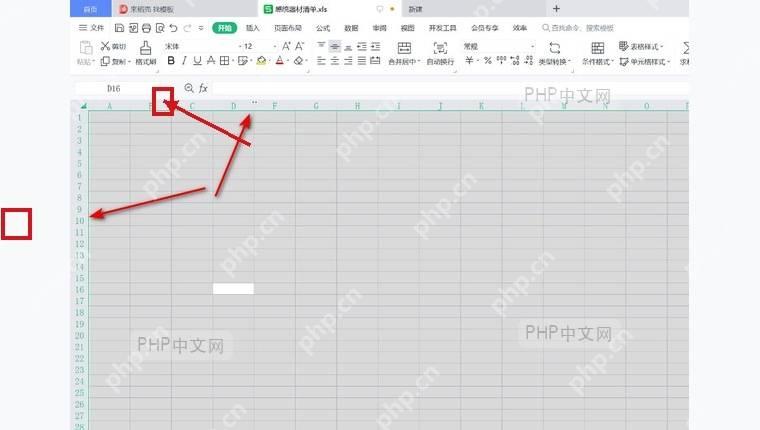The height and width of the screenshot is (430, 760).
Task: Expand the quick access toolbar customize arrow
Action: pyautogui.click(x=201, y=28)
